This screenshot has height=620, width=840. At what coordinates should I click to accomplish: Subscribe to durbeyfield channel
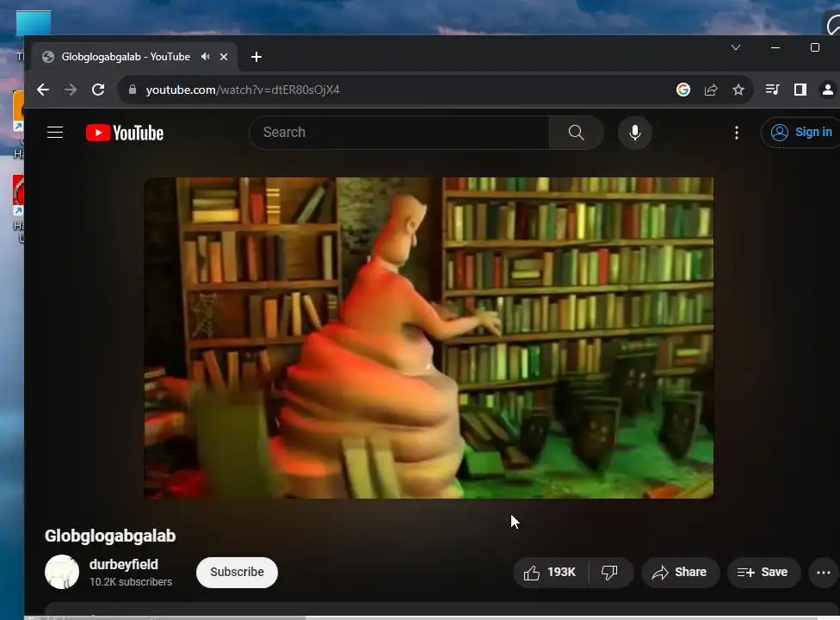click(x=237, y=572)
